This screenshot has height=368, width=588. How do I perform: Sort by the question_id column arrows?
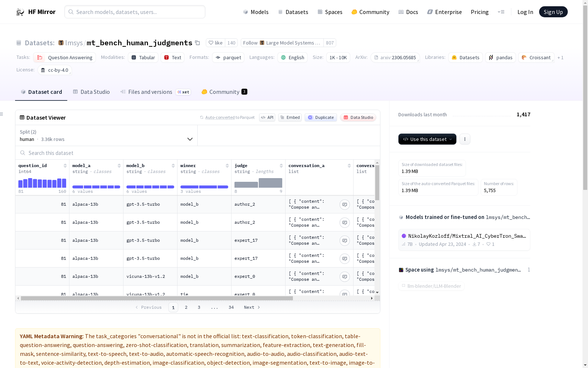[65, 166]
